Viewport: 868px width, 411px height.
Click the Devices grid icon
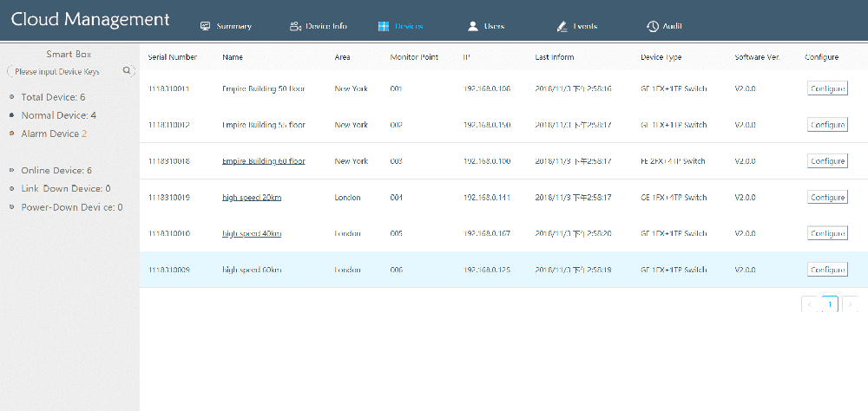coord(384,26)
